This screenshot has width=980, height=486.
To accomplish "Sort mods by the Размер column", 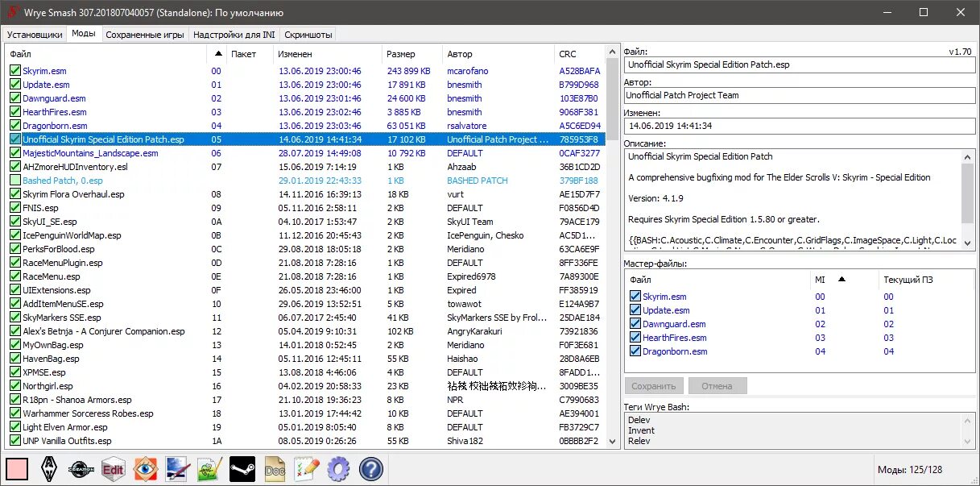I will point(411,54).
